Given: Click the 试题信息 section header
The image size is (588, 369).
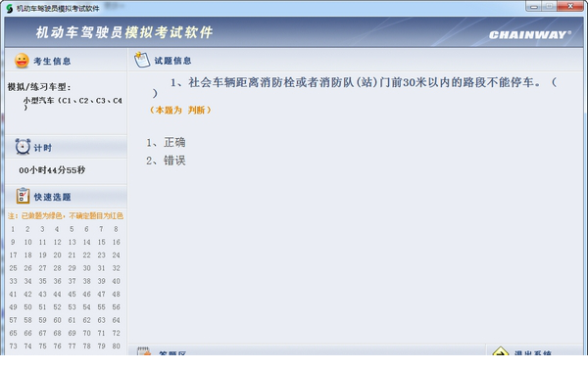Looking at the screenshot, I should (172, 61).
